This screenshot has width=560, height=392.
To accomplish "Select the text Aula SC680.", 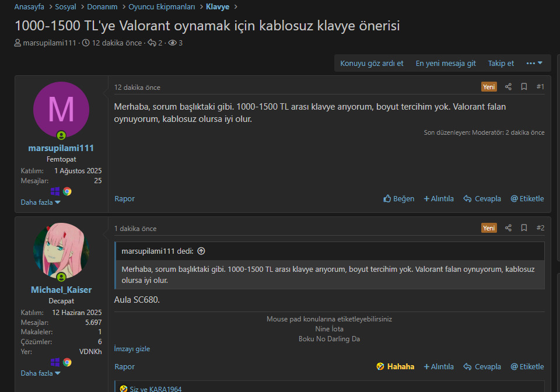I will click(136, 299).
